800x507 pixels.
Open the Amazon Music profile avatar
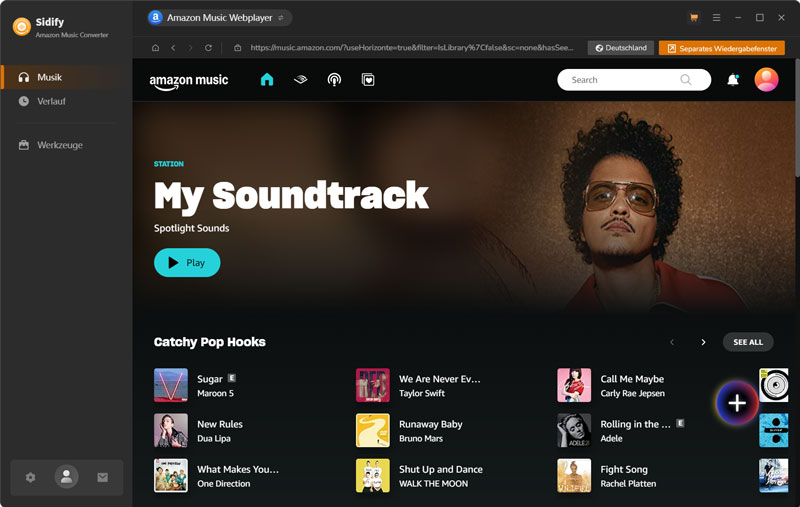766,80
